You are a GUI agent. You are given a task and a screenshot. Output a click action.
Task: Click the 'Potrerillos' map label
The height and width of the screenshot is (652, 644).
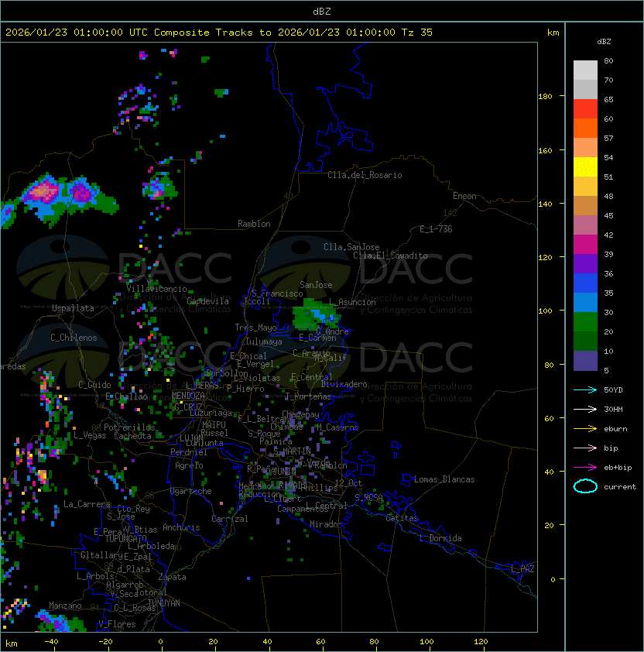129,427
